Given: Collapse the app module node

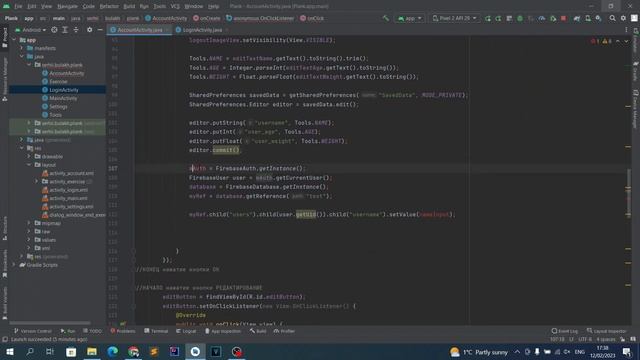Looking at the screenshot, I should [x=14, y=40].
